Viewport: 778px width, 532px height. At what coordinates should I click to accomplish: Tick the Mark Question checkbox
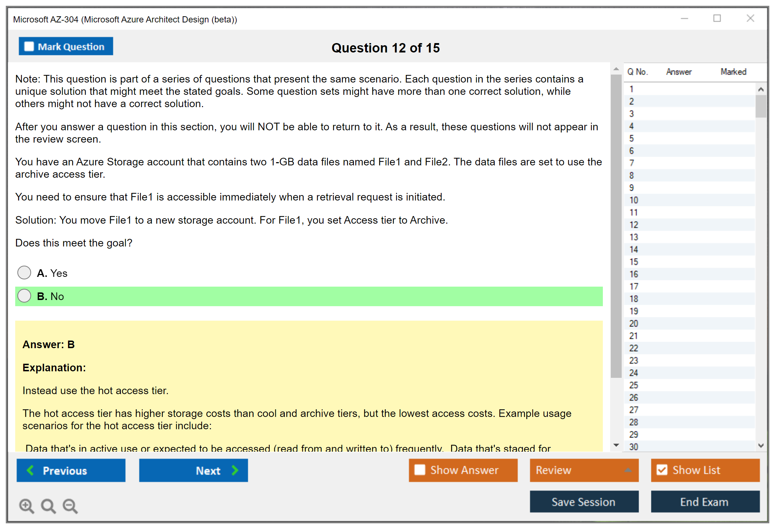29,46
